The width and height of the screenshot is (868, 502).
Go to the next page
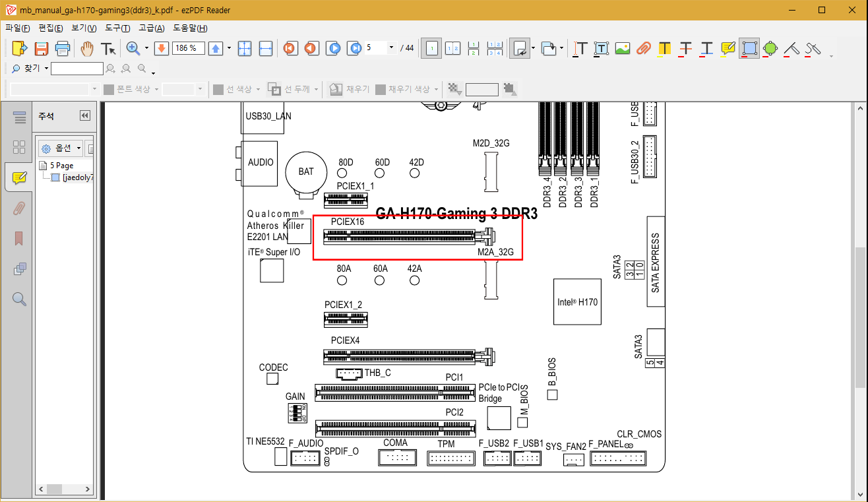[x=334, y=48]
